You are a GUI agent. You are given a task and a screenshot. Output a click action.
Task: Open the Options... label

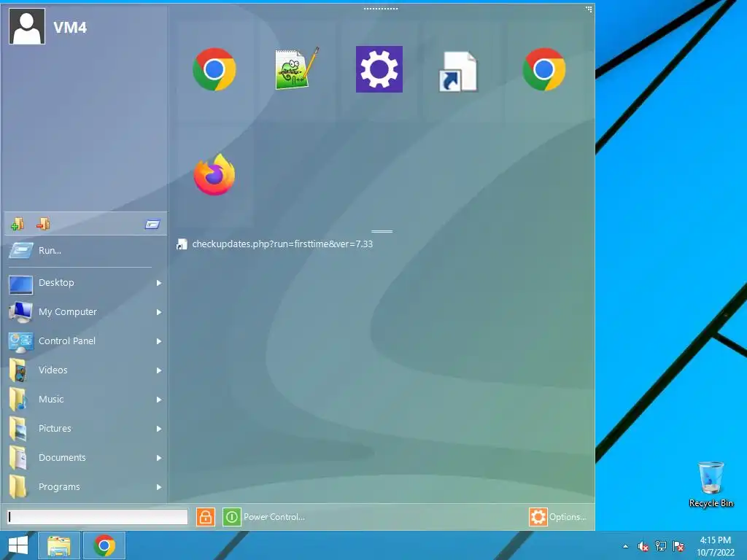pyautogui.click(x=568, y=517)
